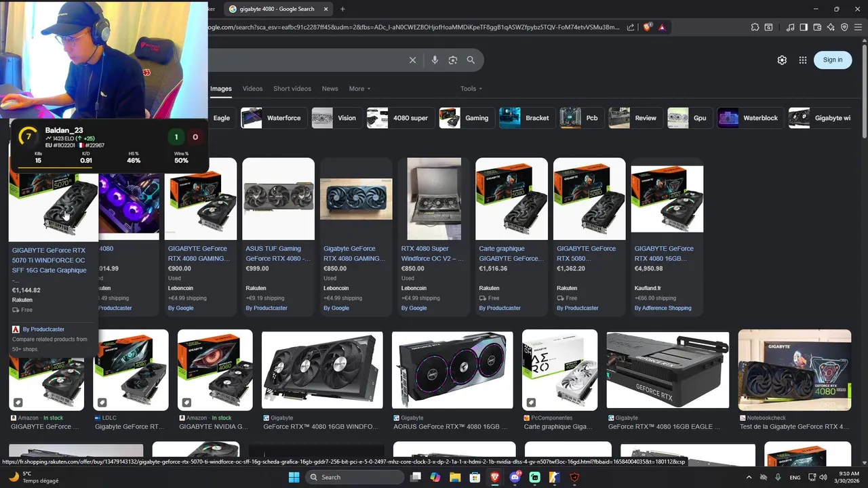This screenshot has height=488, width=868.
Task: Filter images by 4080 super chip
Action: 400,118
